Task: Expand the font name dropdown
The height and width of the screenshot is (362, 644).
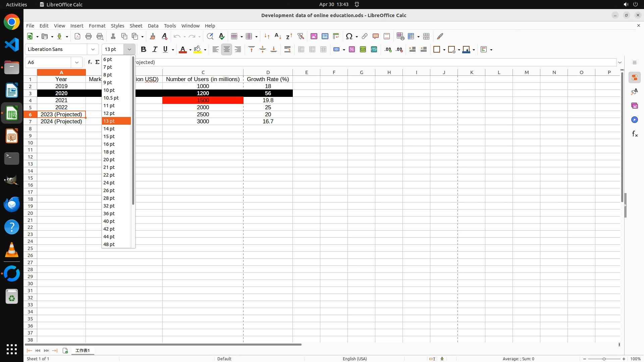Action: coord(93,49)
